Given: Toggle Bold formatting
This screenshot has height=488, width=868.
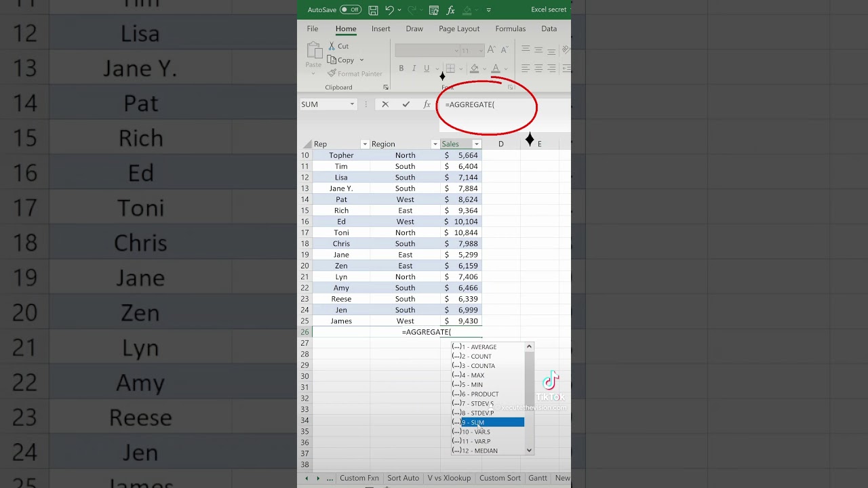Looking at the screenshot, I should tap(401, 68).
